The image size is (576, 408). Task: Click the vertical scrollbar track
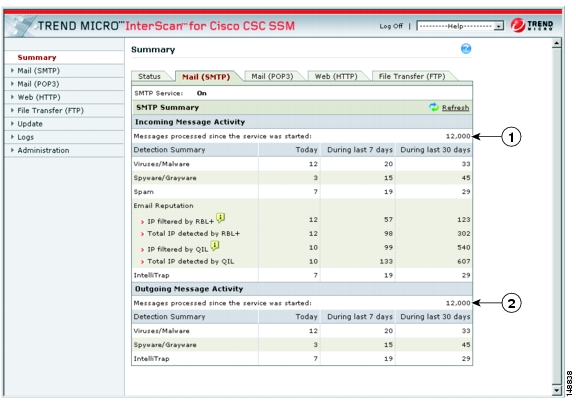point(557,217)
